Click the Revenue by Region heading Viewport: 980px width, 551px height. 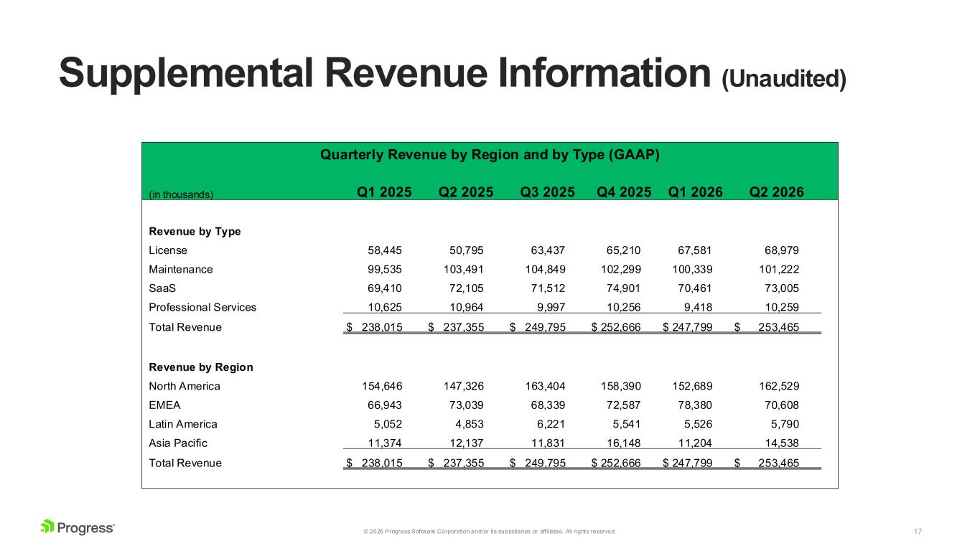click(x=201, y=367)
